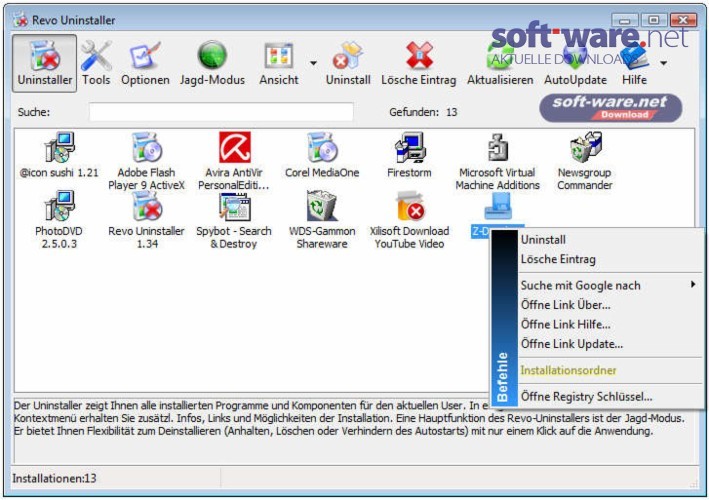Activate Jagd-Modus radar icon
This screenshot has height=500, width=709.
click(212, 55)
